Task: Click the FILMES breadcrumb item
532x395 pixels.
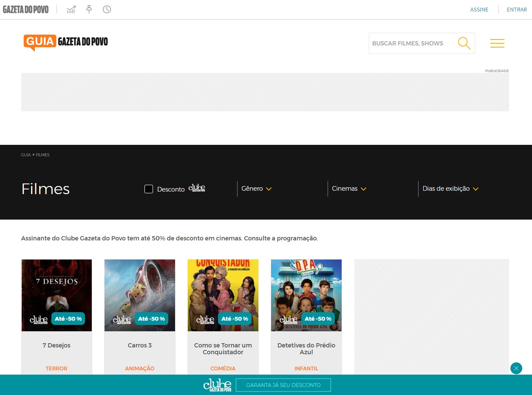Action: tap(42, 155)
